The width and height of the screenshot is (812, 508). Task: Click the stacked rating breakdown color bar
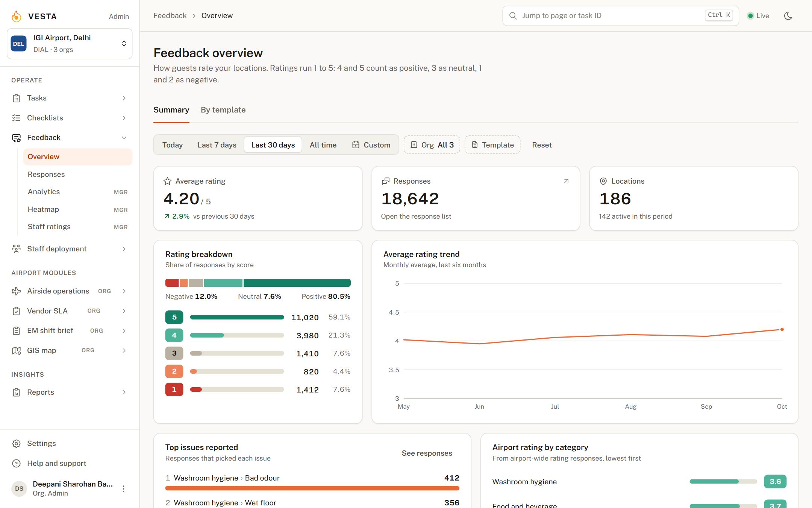coord(258,283)
